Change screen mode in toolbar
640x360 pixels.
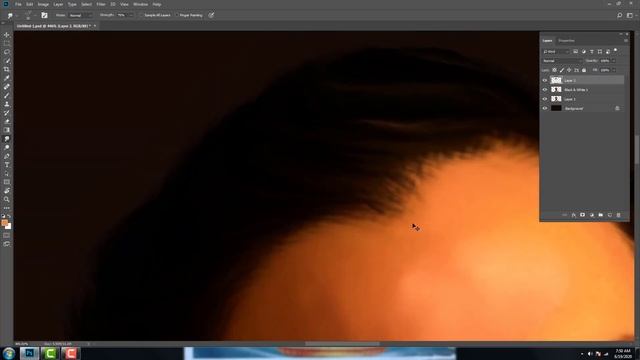coord(7,244)
